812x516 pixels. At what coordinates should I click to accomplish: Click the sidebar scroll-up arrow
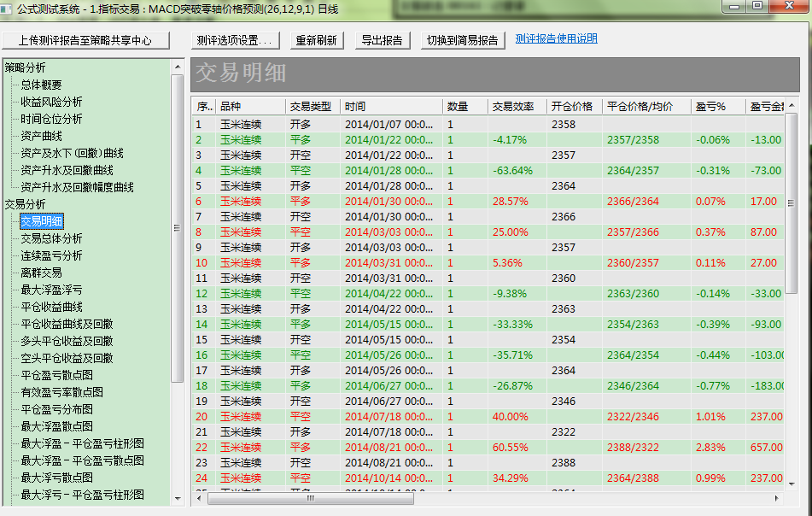click(178, 66)
